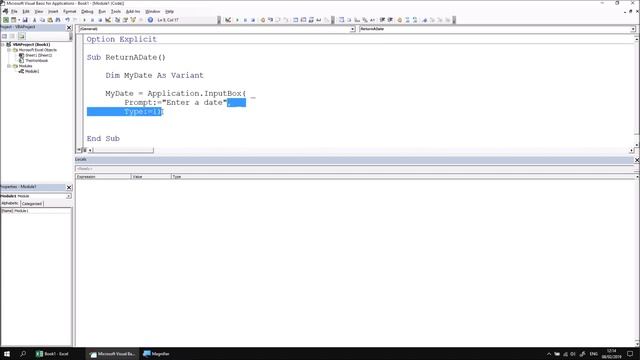
Task: Click the Immediate Window icon
Action: pos(303,20)
